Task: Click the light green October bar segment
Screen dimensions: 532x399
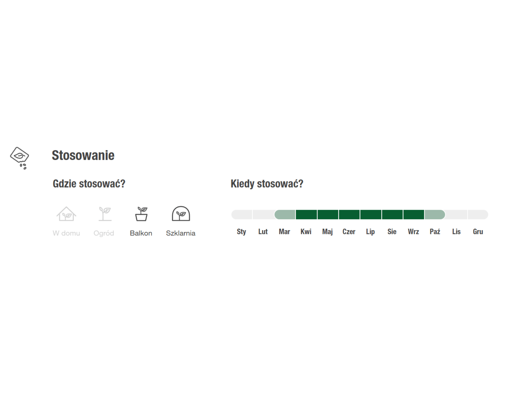Action: coord(435,215)
